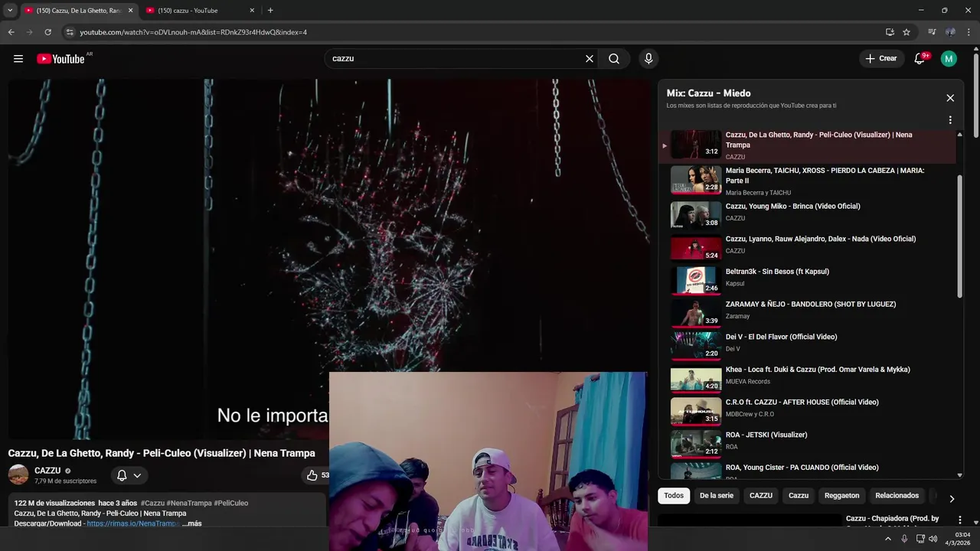
Task: Show hidden system tray icons
Action: click(x=888, y=539)
